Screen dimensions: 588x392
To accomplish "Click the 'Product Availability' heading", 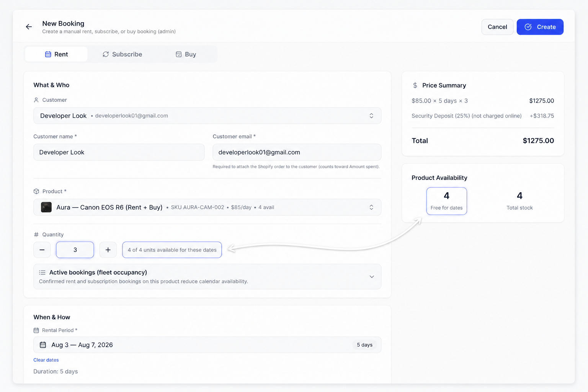I will click(x=439, y=178).
